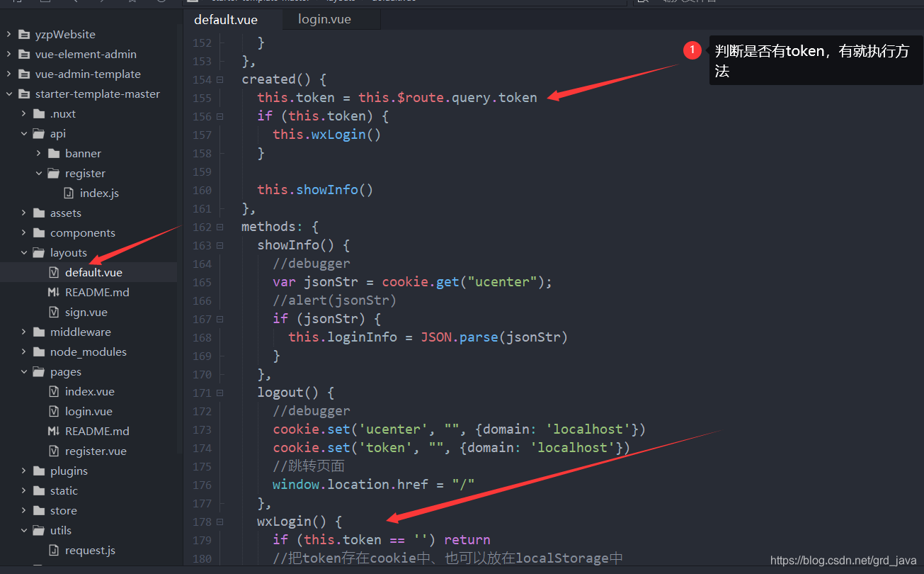Click 'window.location.href' on line 176

[x=350, y=485]
